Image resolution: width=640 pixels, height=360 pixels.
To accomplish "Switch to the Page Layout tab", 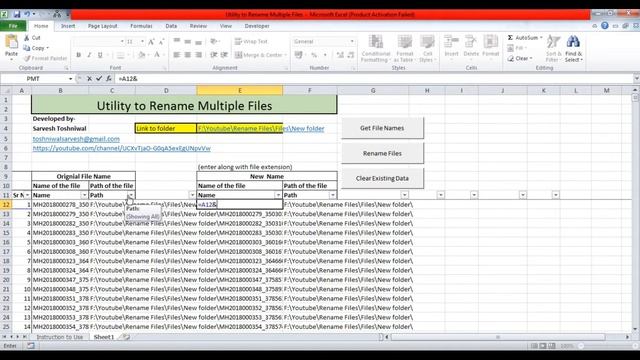I will [102, 26].
